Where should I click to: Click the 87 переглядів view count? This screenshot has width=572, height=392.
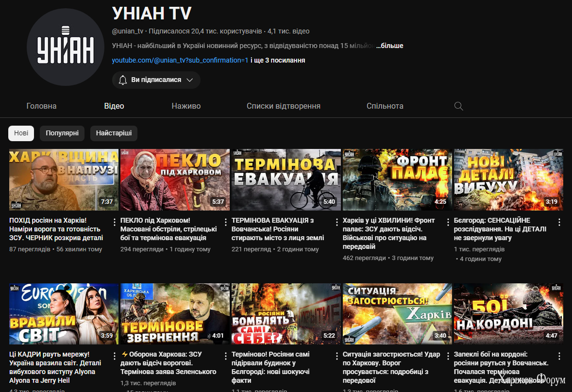tap(30, 249)
